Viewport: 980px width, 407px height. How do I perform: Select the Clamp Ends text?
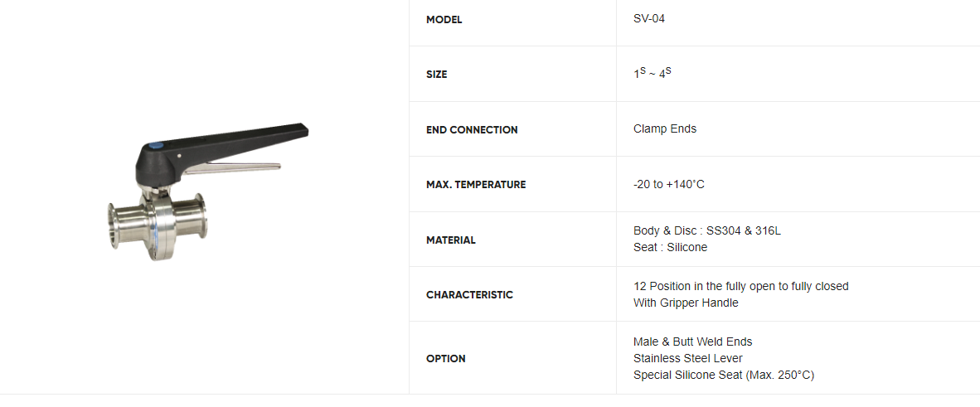(664, 128)
